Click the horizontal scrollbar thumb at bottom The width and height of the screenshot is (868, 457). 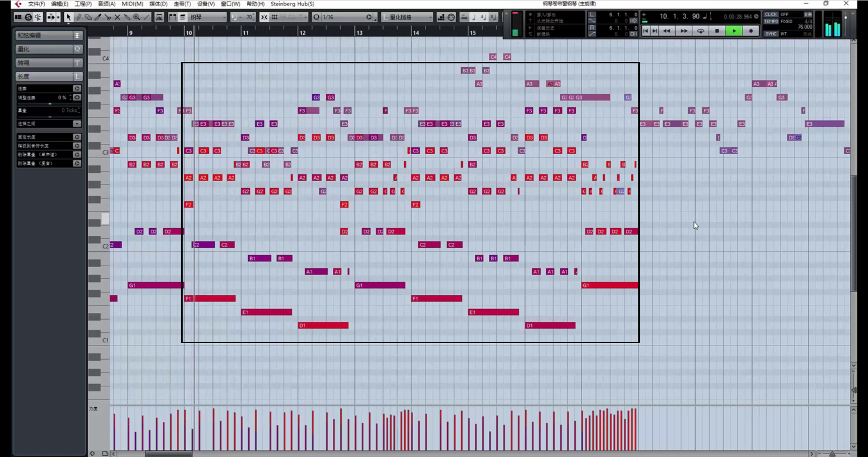[x=168, y=453]
